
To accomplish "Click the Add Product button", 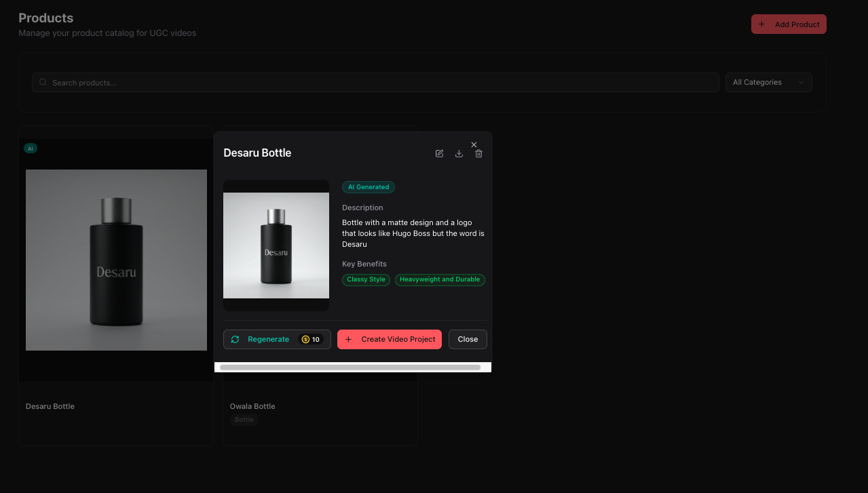I will (789, 24).
